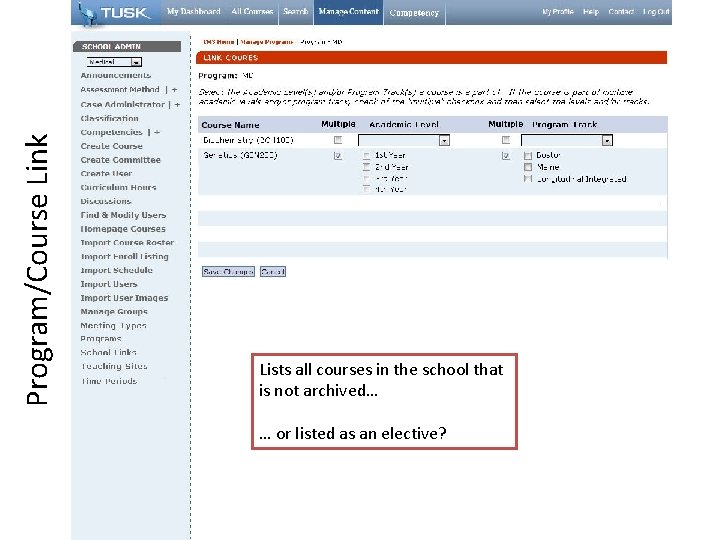Open Homepage Courses sidebar link
Screen dimensions: 720x540
point(123,228)
